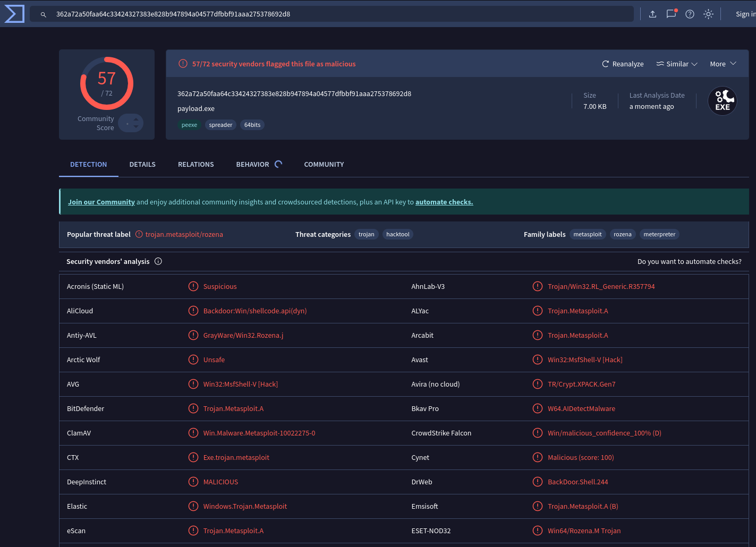Open the More dropdown menu

coord(723,64)
